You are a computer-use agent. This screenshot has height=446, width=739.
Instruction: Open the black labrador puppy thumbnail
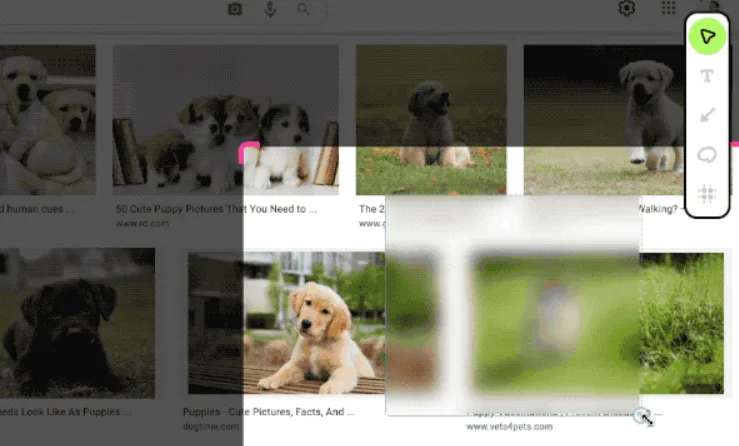77,323
